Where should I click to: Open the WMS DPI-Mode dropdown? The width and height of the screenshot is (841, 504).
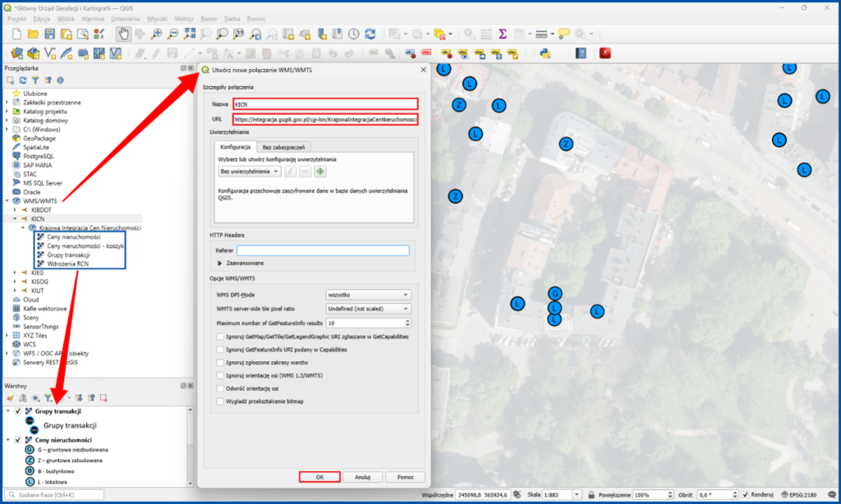pyautogui.click(x=369, y=295)
